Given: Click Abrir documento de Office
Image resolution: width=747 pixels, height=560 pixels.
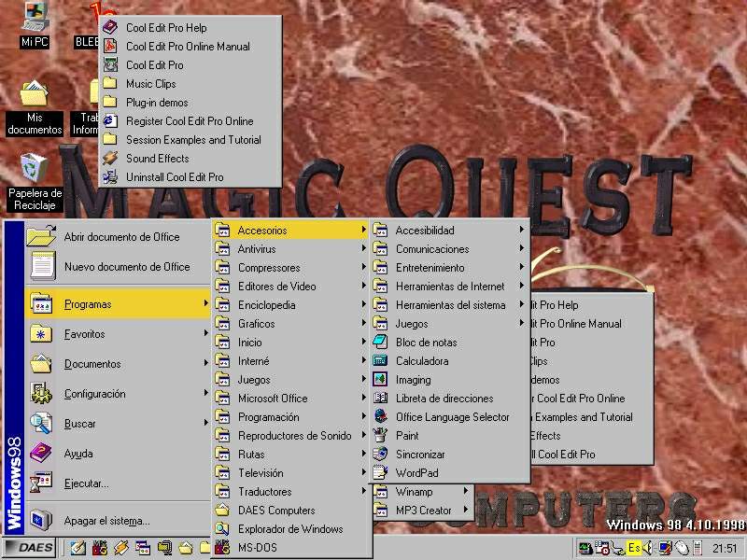Looking at the screenshot, I should pos(119,237).
